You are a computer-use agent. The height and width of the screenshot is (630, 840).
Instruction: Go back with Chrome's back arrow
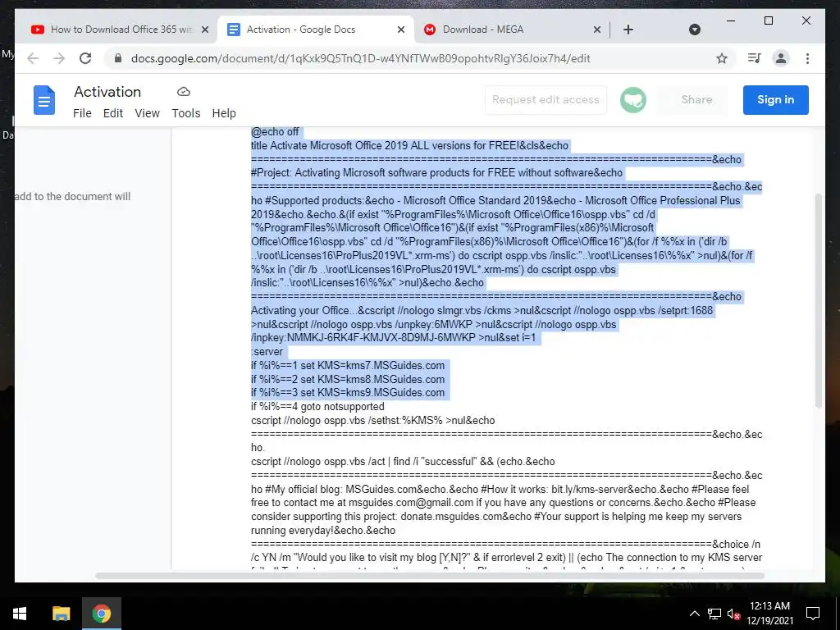pos(33,58)
